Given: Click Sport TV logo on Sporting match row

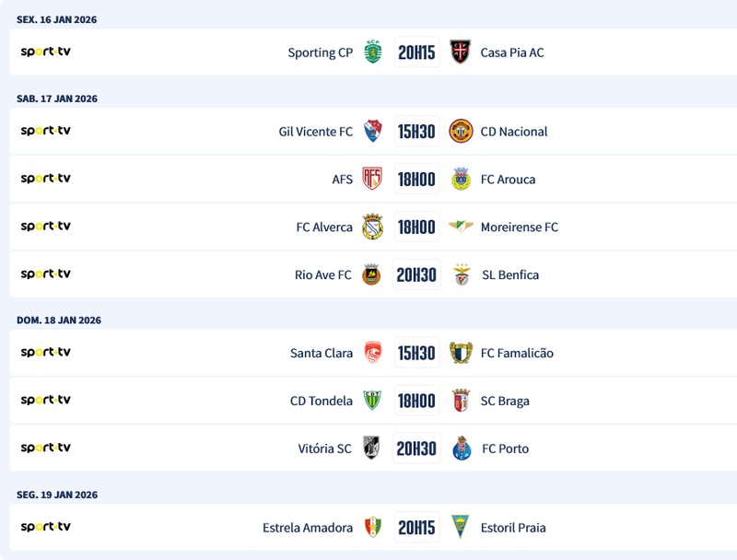Looking at the screenshot, I should tap(46, 52).
